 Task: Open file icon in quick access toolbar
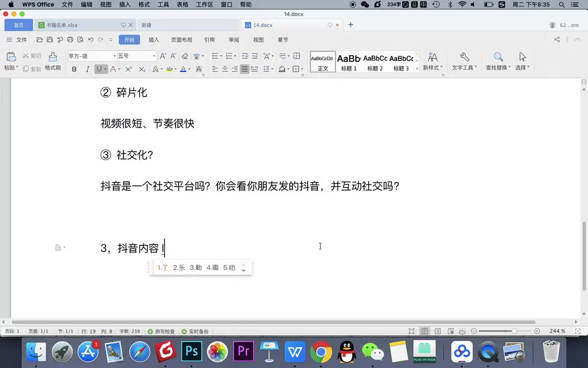click(39, 39)
